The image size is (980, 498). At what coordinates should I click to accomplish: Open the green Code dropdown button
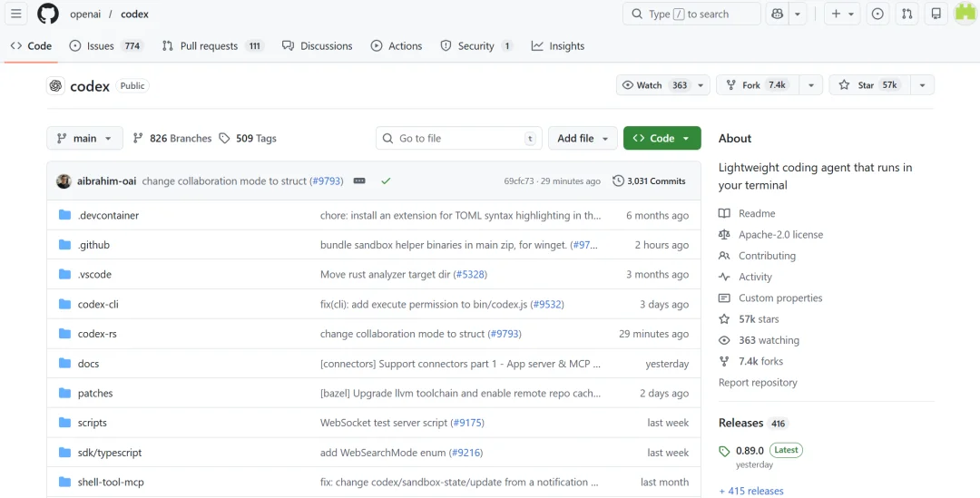(661, 139)
